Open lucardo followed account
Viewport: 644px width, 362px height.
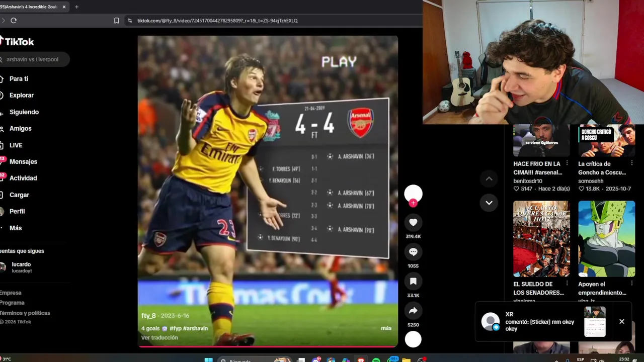pyautogui.click(x=21, y=267)
